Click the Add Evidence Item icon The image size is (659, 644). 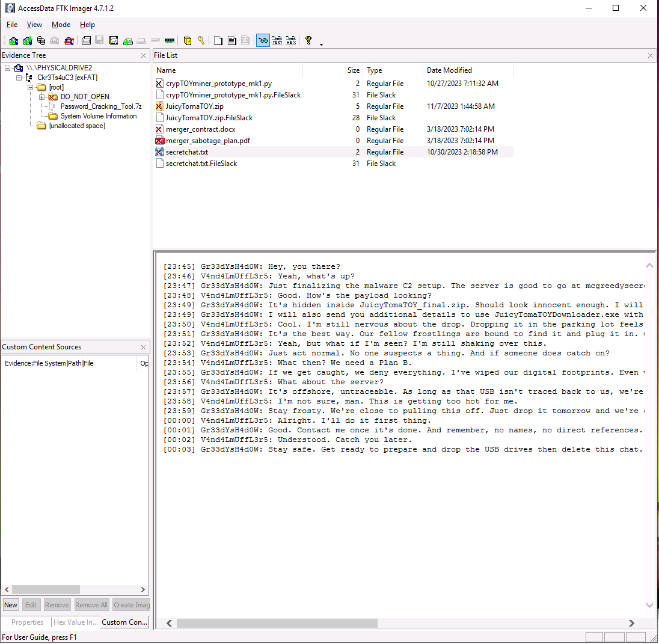(x=14, y=40)
